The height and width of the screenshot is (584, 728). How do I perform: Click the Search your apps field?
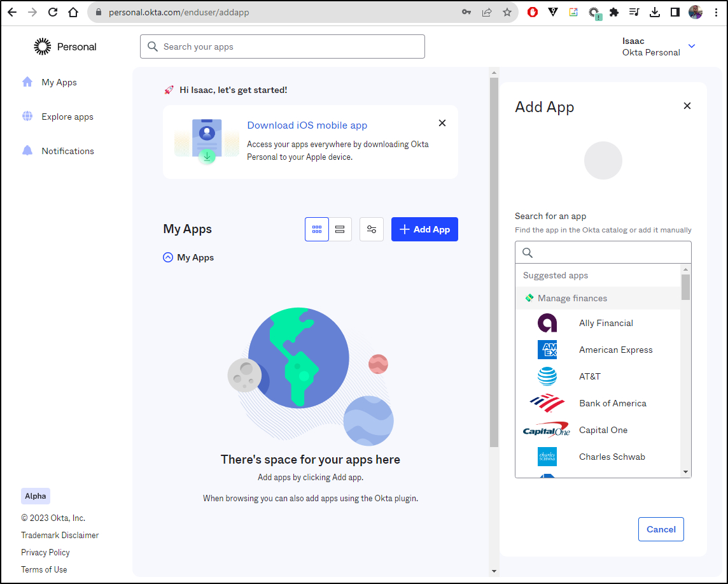coord(283,46)
